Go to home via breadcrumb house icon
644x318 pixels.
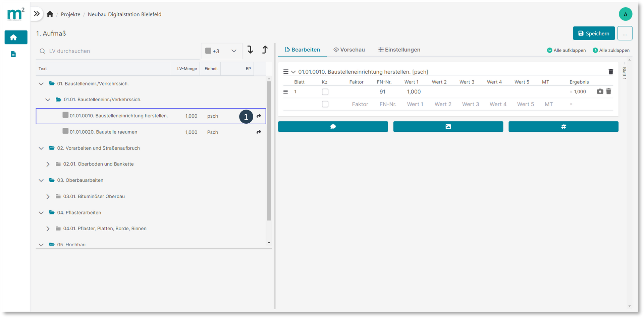point(50,14)
